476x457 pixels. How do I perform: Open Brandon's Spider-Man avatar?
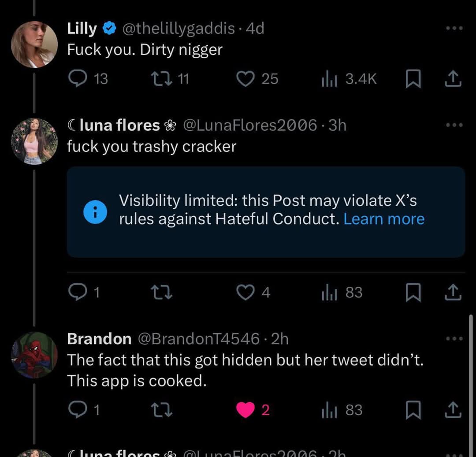click(34, 355)
